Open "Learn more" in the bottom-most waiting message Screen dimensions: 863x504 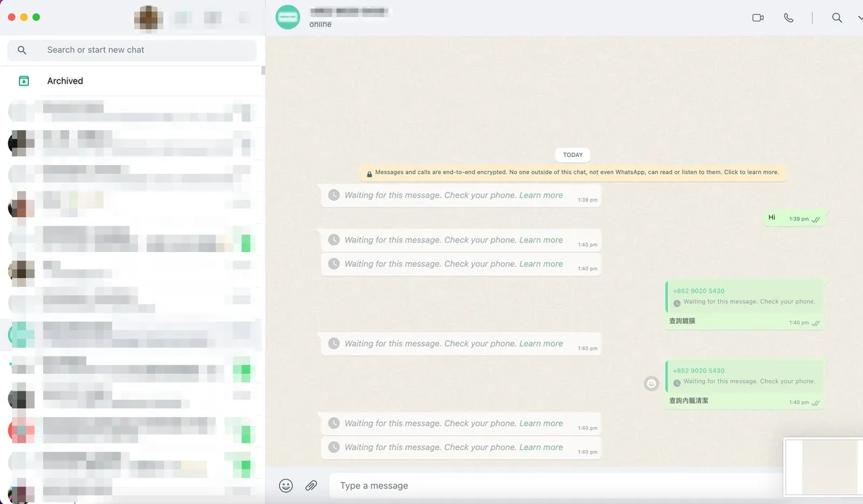(541, 447)
